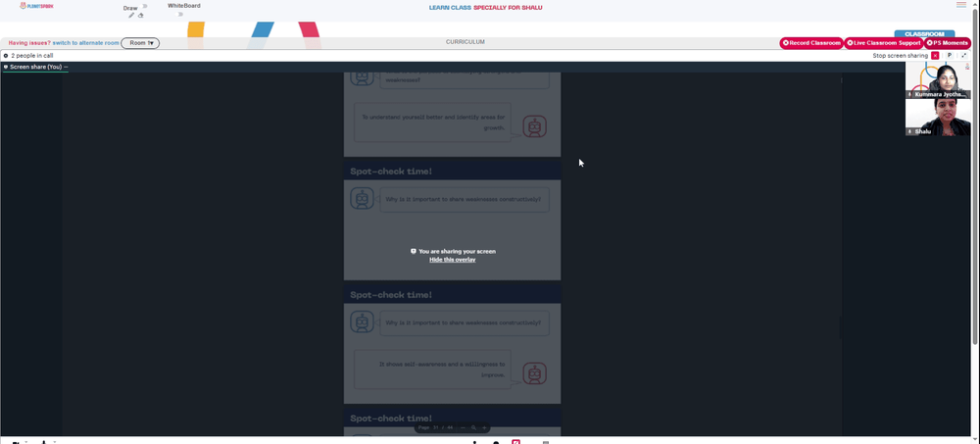Open the PlanetSpark logo home link
Viewport: 980px width, 444px height.
pos(37,6)
